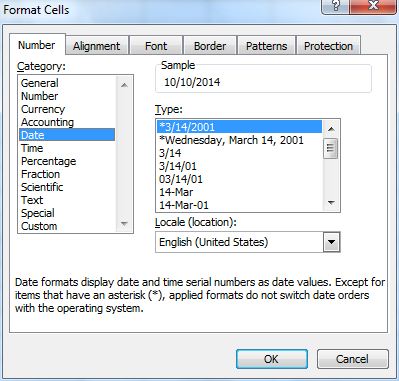Click Type list scroll down arrow

pyautogui.click(x=331, y=203)
